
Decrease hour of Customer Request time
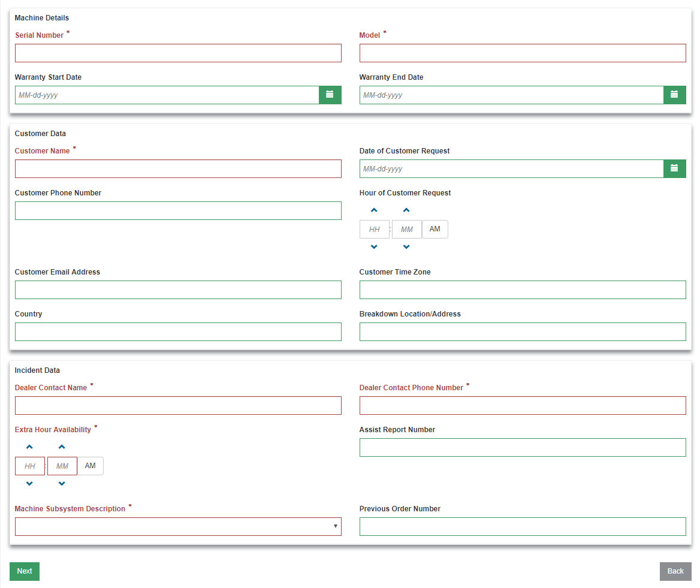374,246
